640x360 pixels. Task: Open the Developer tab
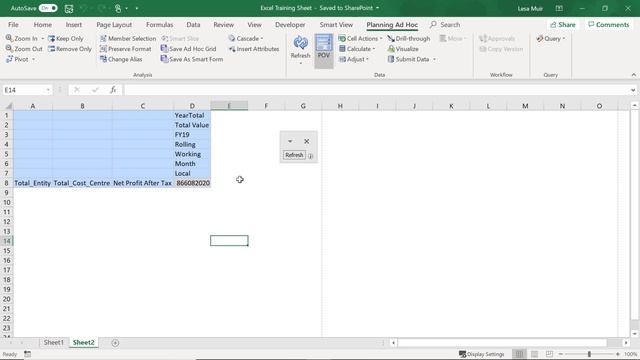click(290, 24)
